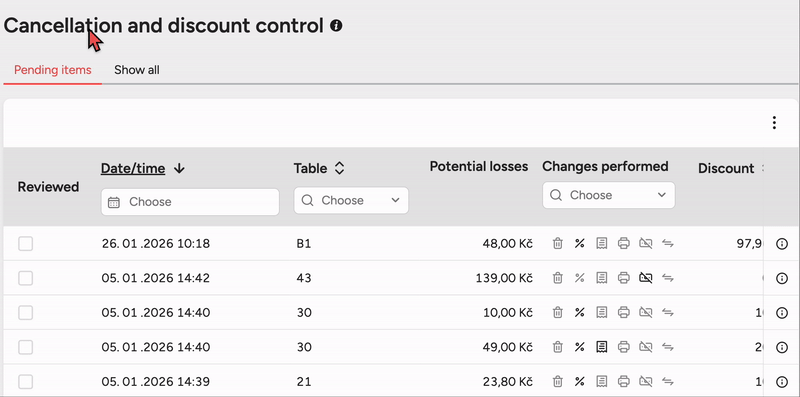Viewport: 800px width, 397px height.
Task: Click the Date/time Choose date field
Action: coord(190,202)
